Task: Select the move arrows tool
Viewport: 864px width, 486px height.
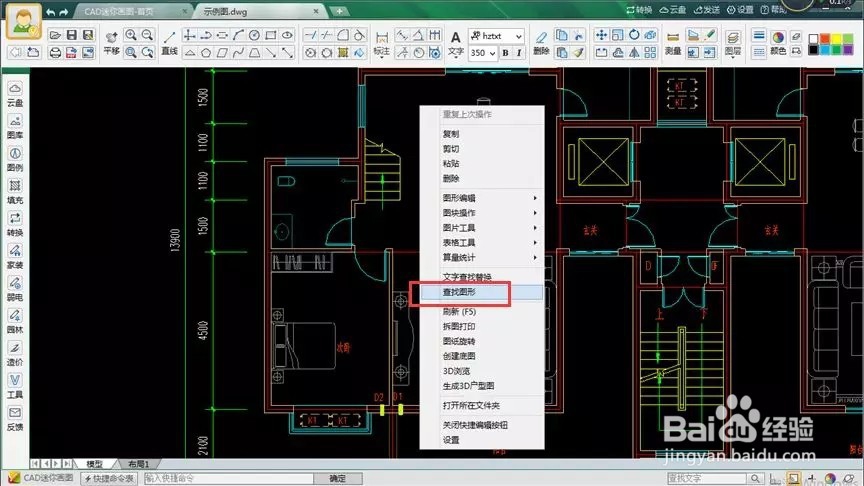Action: (x=601, y=35)
